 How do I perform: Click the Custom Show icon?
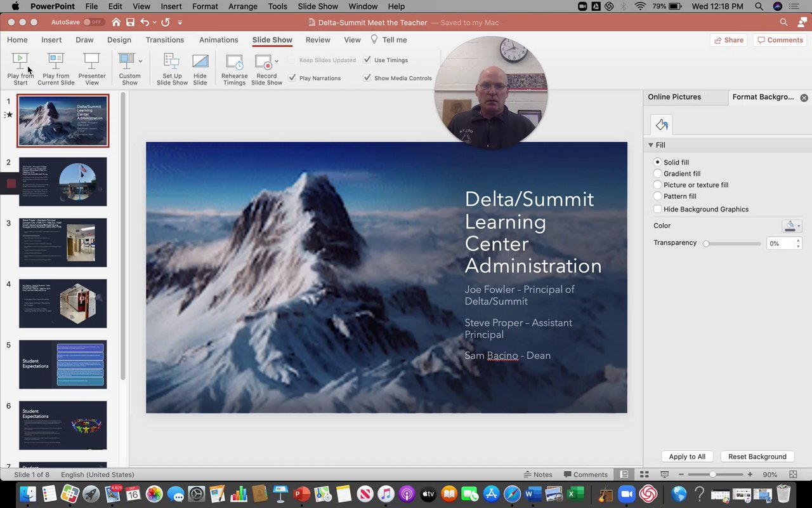click(126, 61)
